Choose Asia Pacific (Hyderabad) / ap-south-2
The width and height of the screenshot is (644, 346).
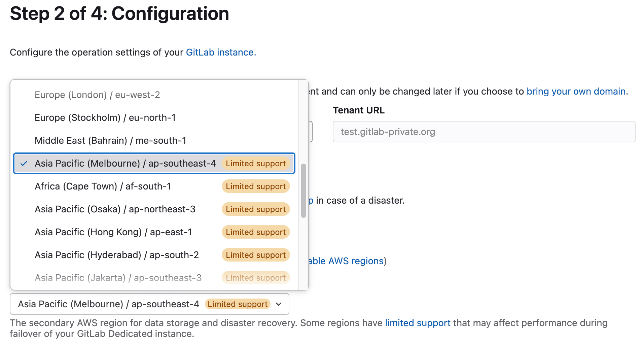click(x=154, y=255)
